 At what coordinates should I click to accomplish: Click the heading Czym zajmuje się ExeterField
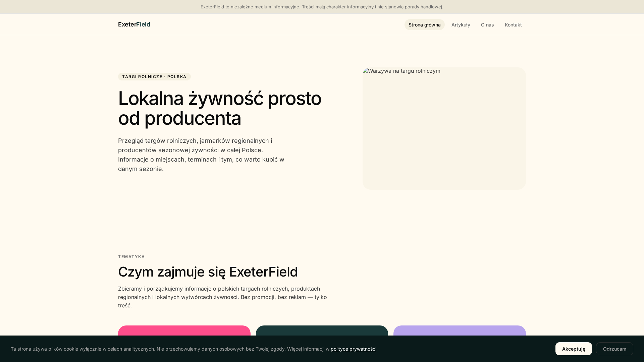coord(208,272)
